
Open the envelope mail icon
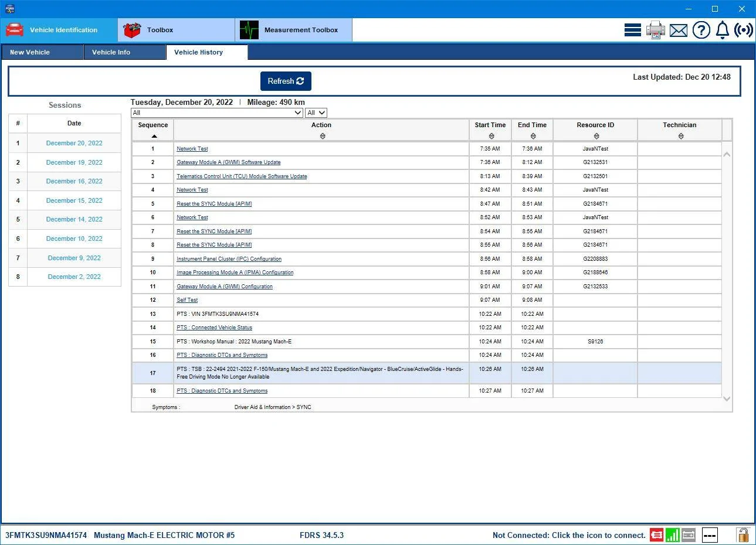pyautogui.click(x=679, y=30)
